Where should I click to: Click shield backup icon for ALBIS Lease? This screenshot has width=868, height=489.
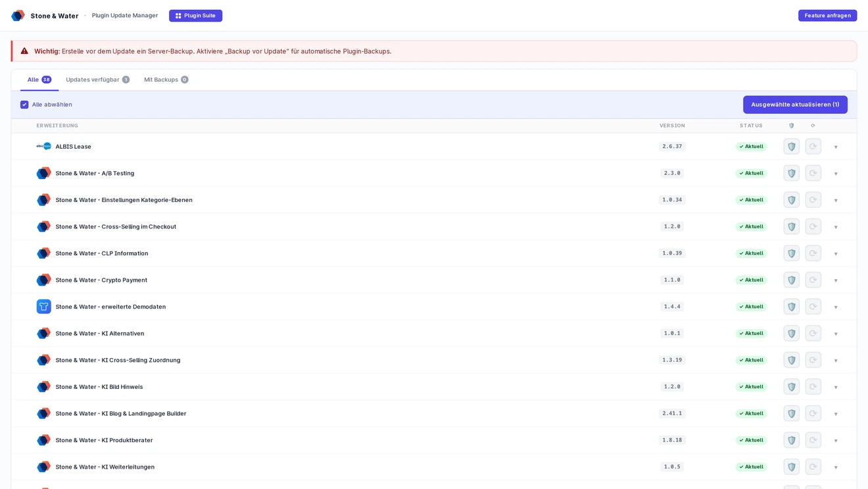point(792,147)
